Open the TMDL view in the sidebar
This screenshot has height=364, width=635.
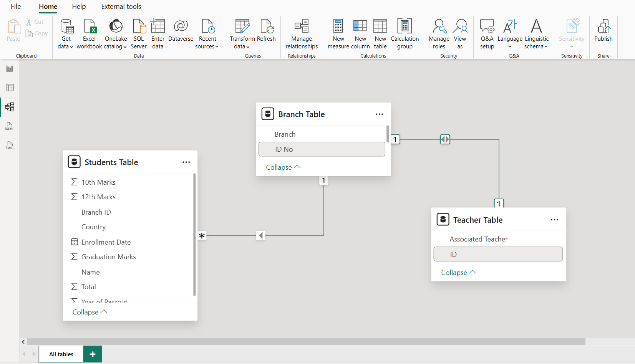(10, 145)
